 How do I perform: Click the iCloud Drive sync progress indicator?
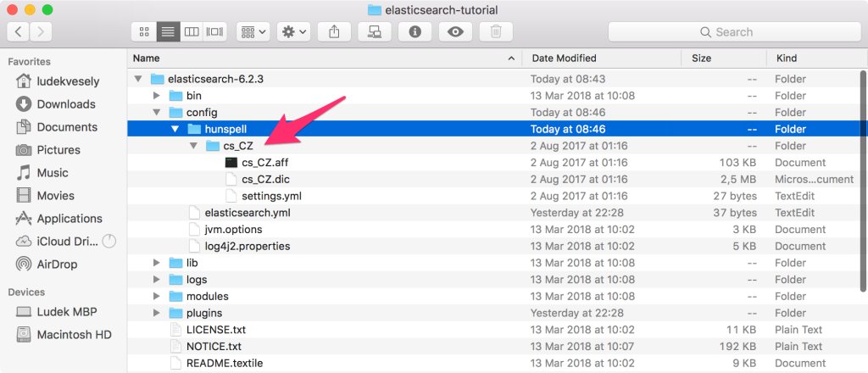[x=109, y=242]
